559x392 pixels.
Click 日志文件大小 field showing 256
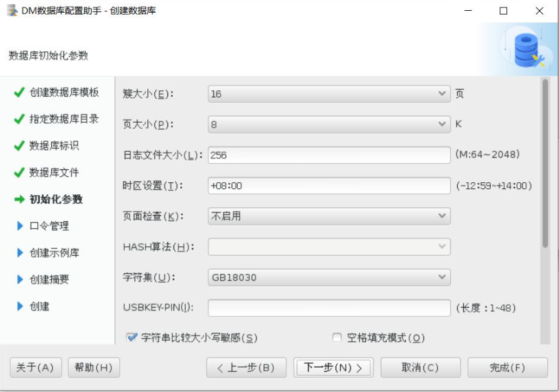point(329,155)
